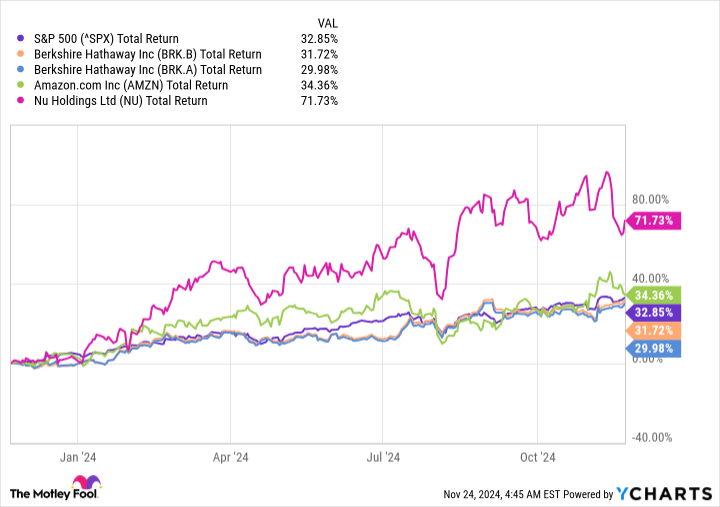The width and height of the screenshot is (720, 507).
Task: Select Berkshire Hathaway (BRK.B) Total Return label
Action: (x=148, y=54)
